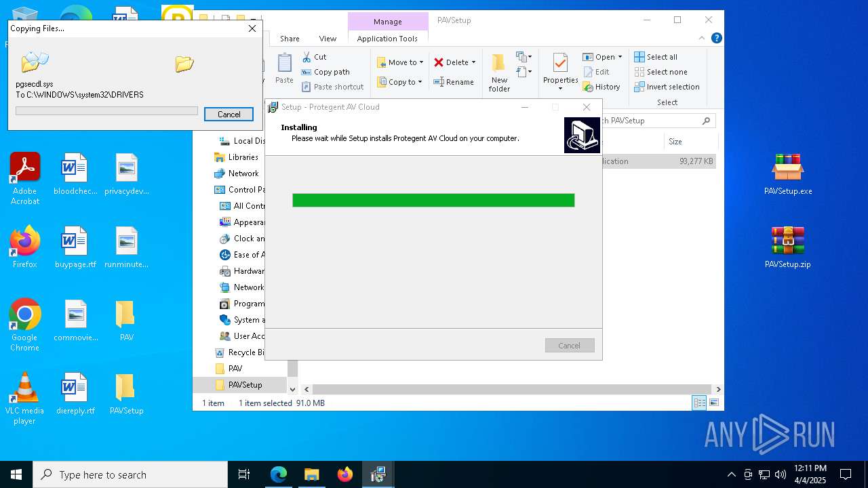Click the taskbar search box
Image resolution: width=868 pixels, height=488 pixels.
click(130, 474)
